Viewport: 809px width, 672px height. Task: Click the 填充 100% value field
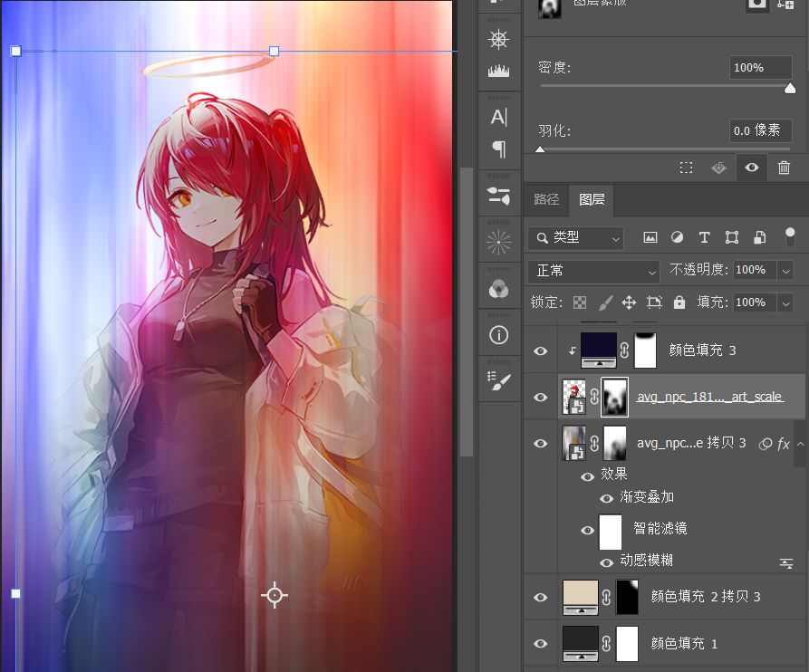click(x=755, y=302)
